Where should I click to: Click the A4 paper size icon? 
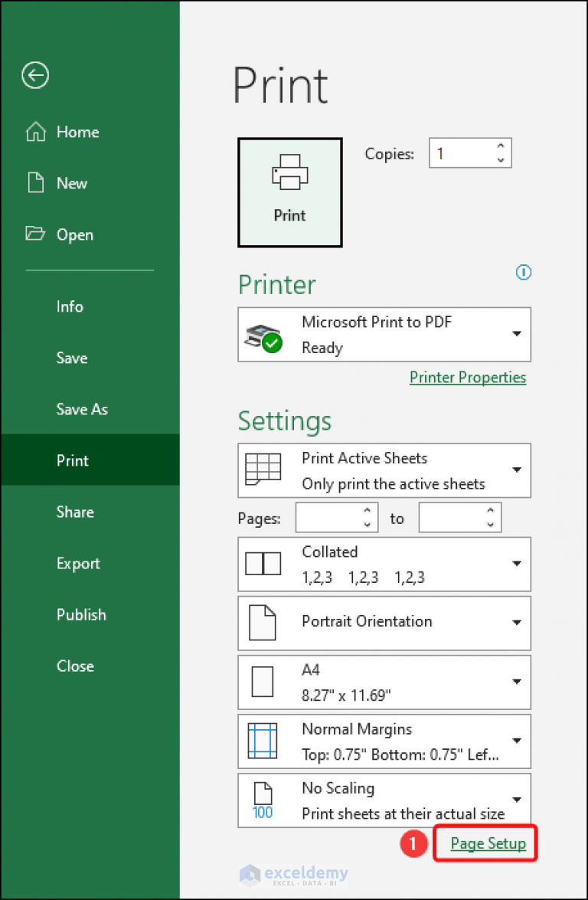pos(263,682)
